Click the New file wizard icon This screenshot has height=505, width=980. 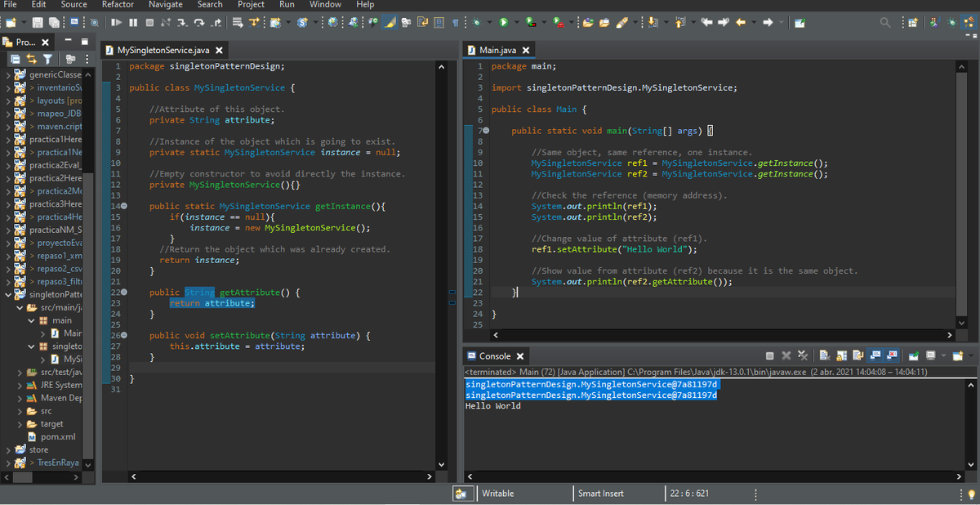(x=11, y=22)
